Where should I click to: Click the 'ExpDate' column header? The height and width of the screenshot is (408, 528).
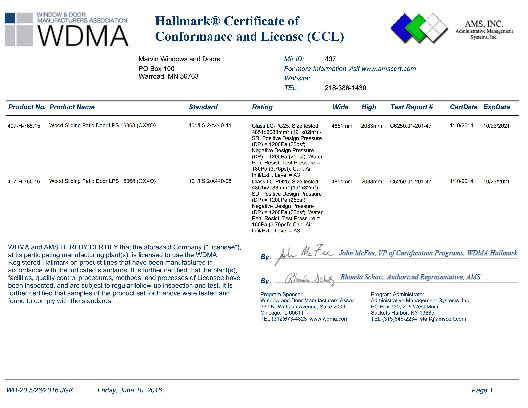click(x=497, y=107)
